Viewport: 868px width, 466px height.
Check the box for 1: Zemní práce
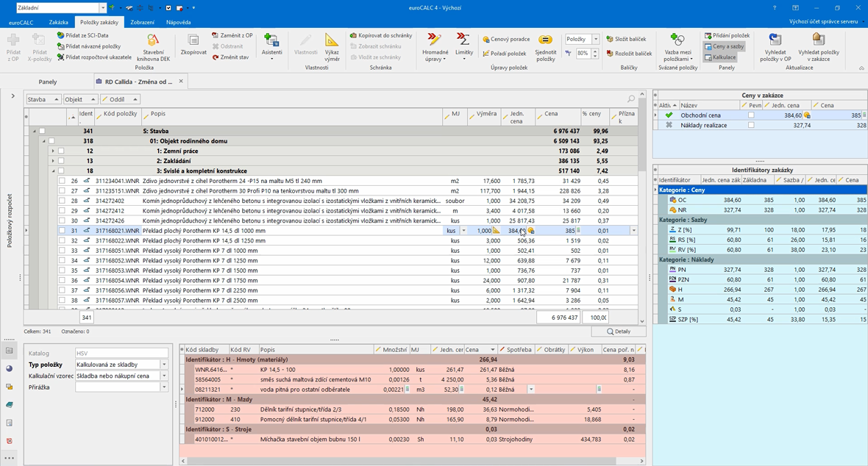pos(62,151)
